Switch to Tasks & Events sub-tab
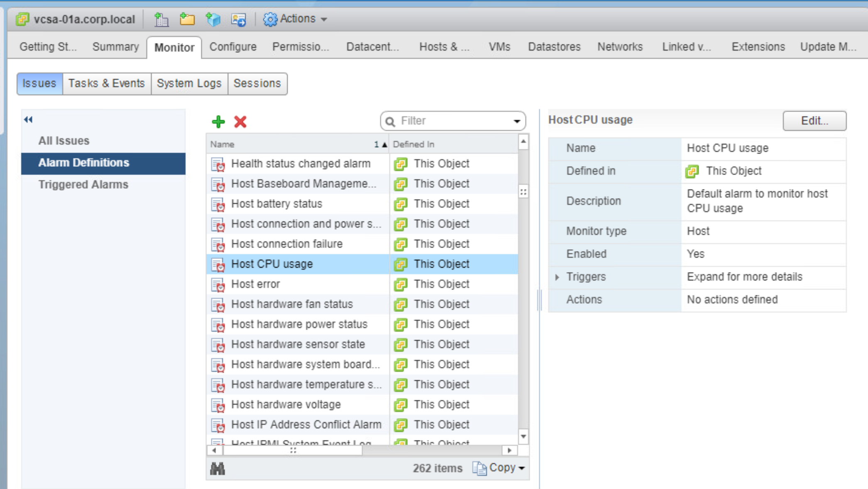 (x=107, y=83)
